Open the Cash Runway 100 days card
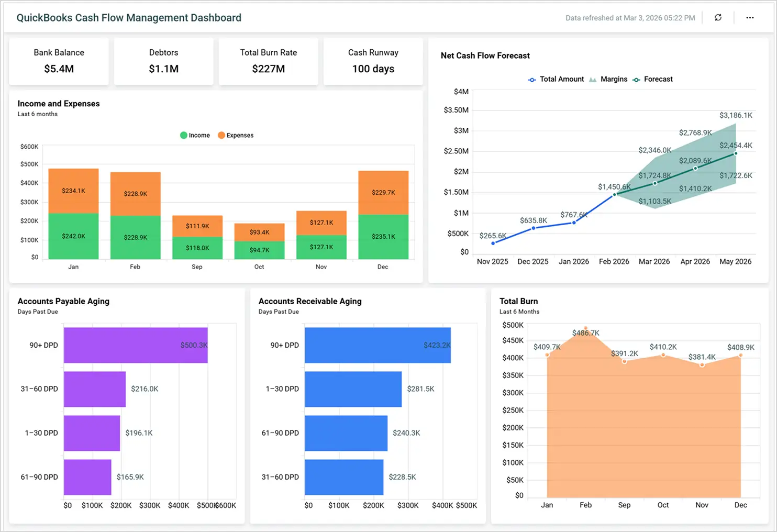This screenshot has height=532, width=777. pyautogui.click(x=373, y=61)
